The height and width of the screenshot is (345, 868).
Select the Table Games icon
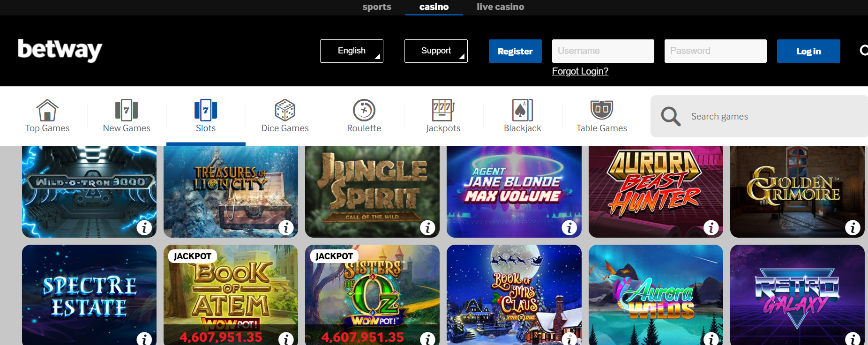click(x=602, y=110)
